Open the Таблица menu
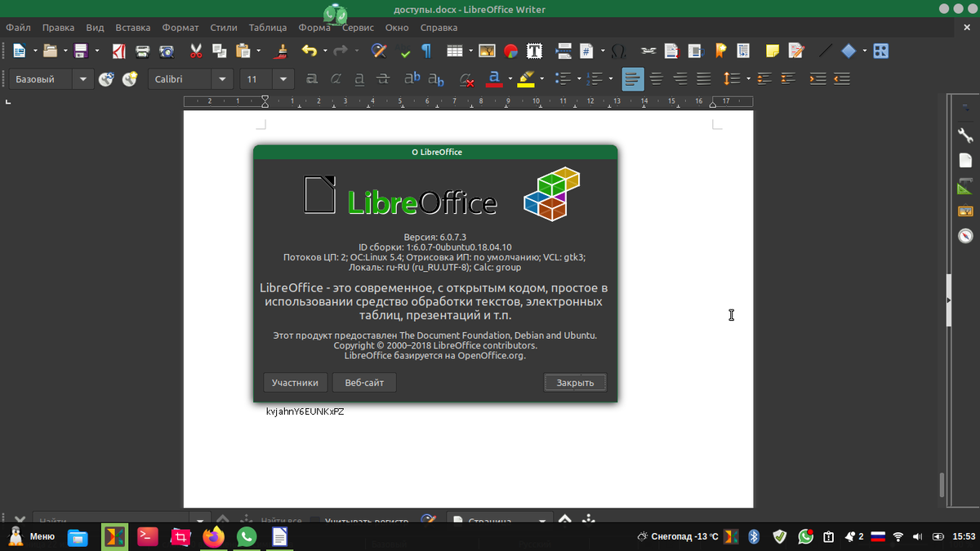 [268, 28]
